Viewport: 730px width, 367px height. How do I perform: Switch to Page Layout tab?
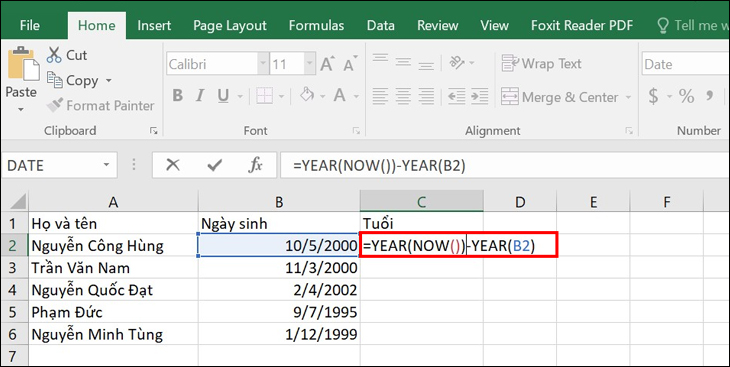point(230,25)
